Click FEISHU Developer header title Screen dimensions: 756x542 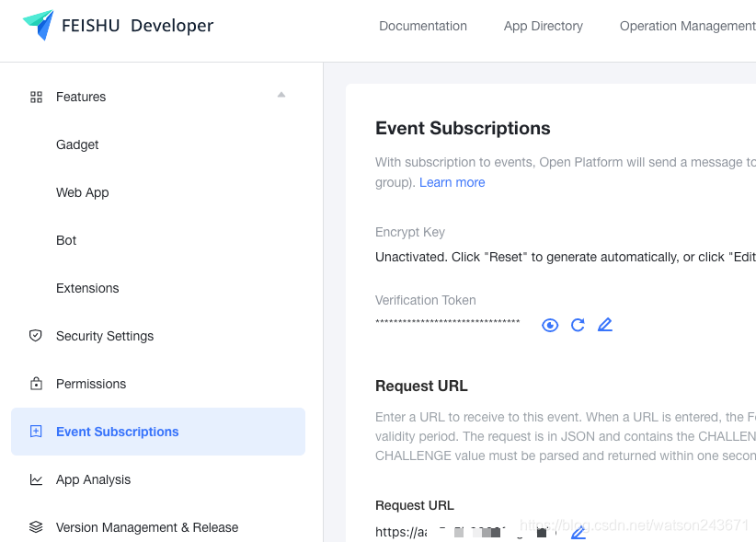coord(137,26)
